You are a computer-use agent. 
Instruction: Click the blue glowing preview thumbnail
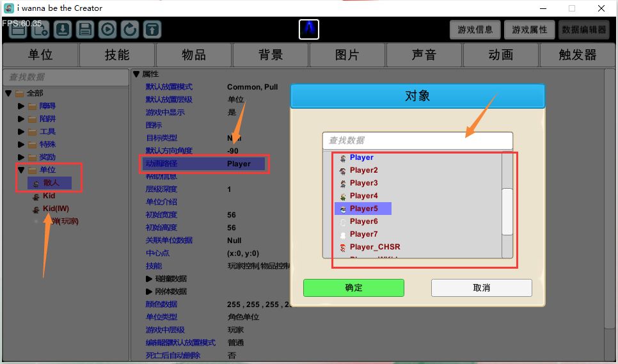pyautogui.click(x=309, y=29)
